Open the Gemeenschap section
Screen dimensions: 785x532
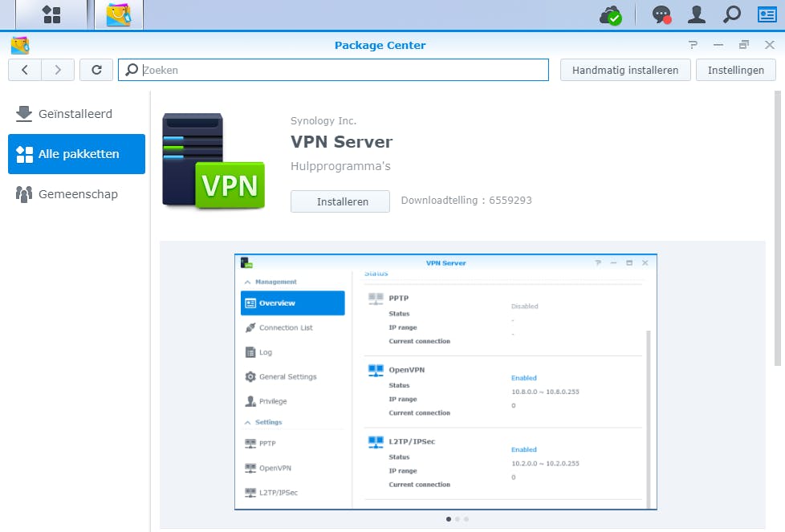click(76, 193)
